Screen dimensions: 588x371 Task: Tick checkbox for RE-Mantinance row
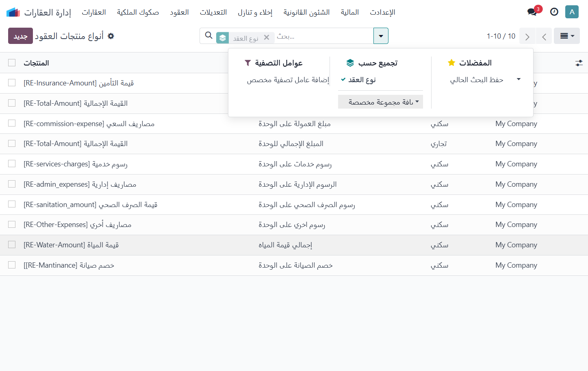12,265
